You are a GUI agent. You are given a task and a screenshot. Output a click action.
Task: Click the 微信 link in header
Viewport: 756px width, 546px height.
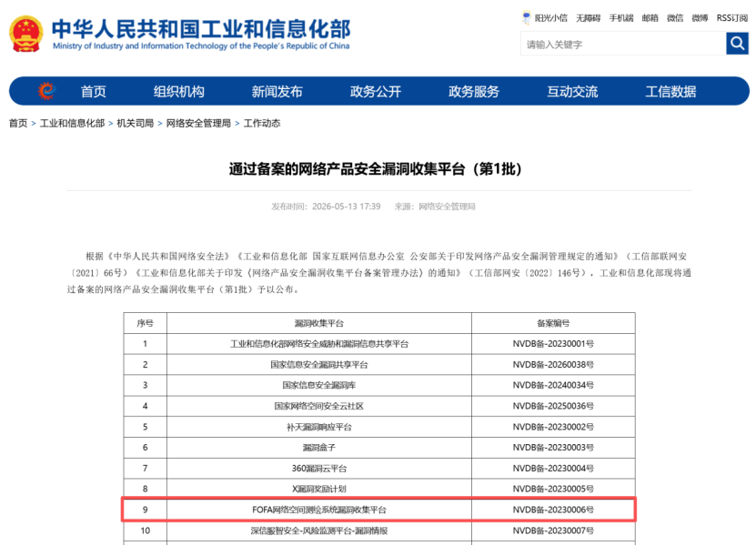click(675, 18)
